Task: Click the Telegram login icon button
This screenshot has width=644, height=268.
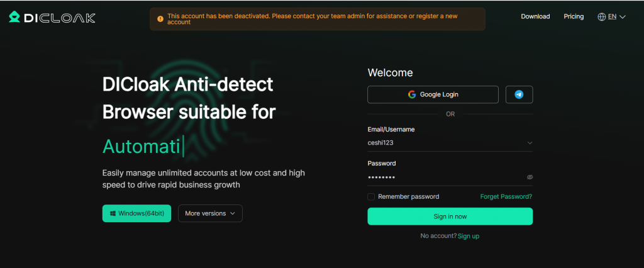Action: [x=519, y=94]
